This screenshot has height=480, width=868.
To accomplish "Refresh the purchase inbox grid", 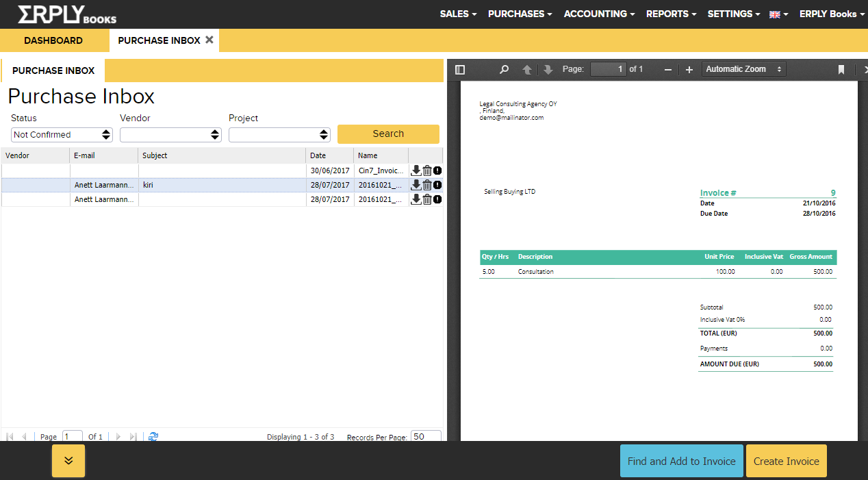I will coord(153,436).
